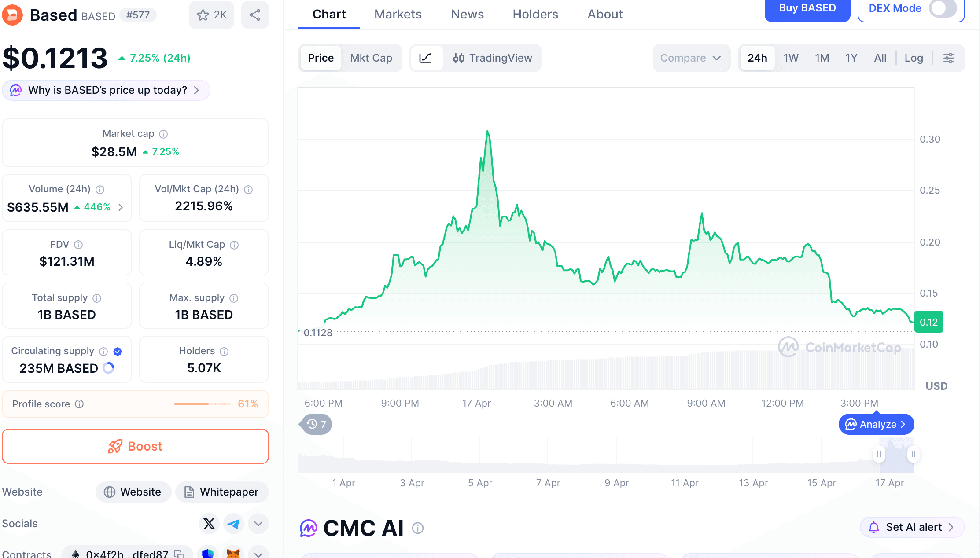Add Based to watchlist with star icon

(212, 15)
